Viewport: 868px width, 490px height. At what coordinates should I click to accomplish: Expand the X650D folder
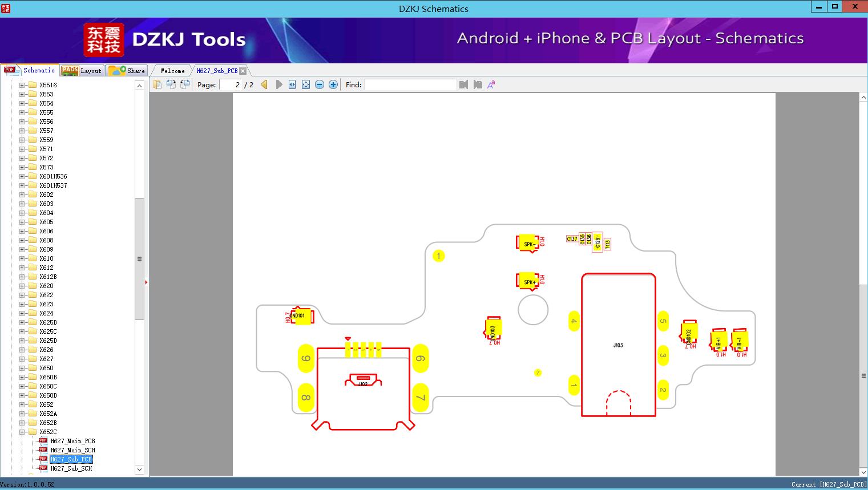(22, 395)
